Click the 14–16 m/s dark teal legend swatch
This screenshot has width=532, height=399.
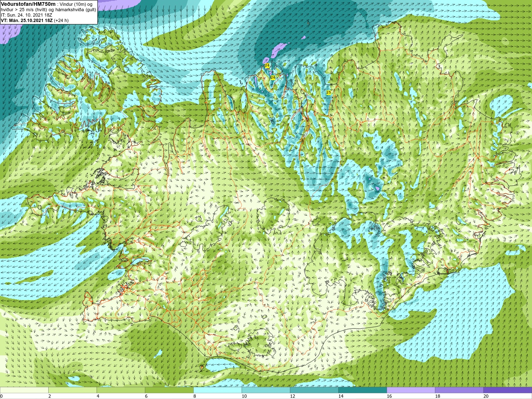[x=362, y=390]
